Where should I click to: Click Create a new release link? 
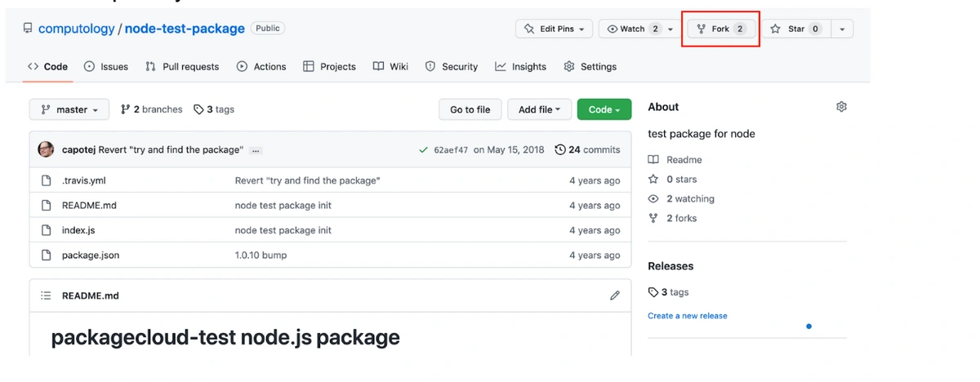pos(688,316)
